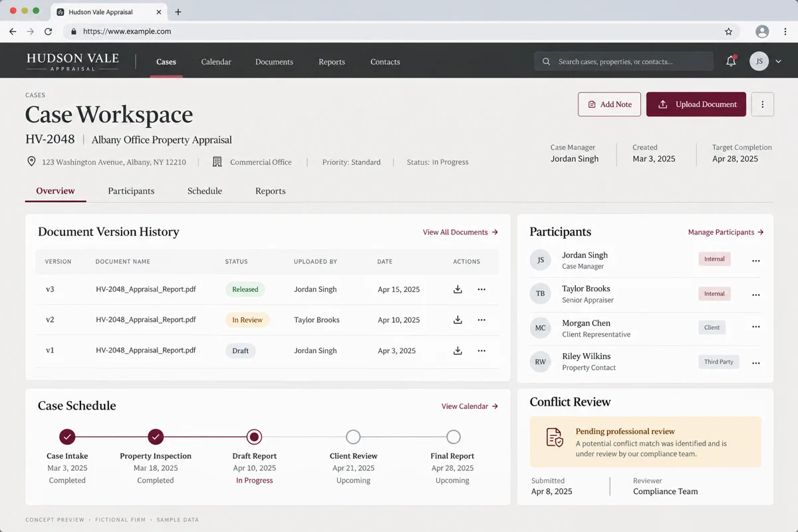The image size is (798, 532).
Task: Click the Document Name column header
Action: tap(123, 261)
